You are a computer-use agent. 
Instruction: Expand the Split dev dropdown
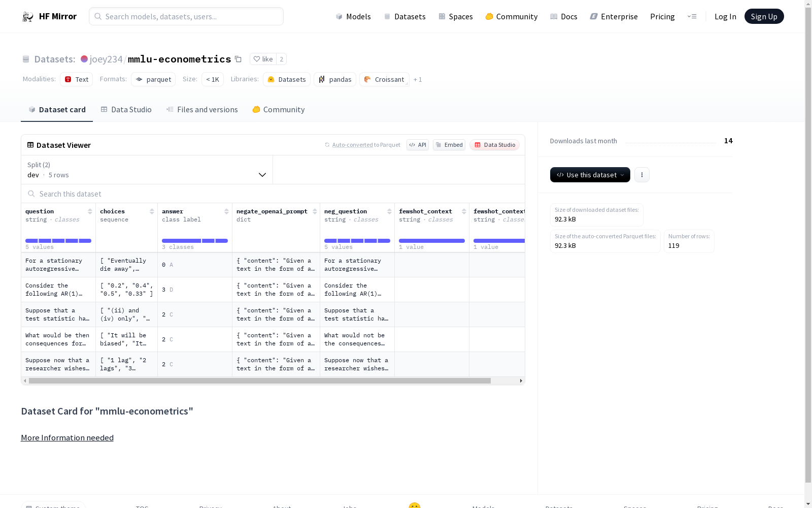coord(147,170)
